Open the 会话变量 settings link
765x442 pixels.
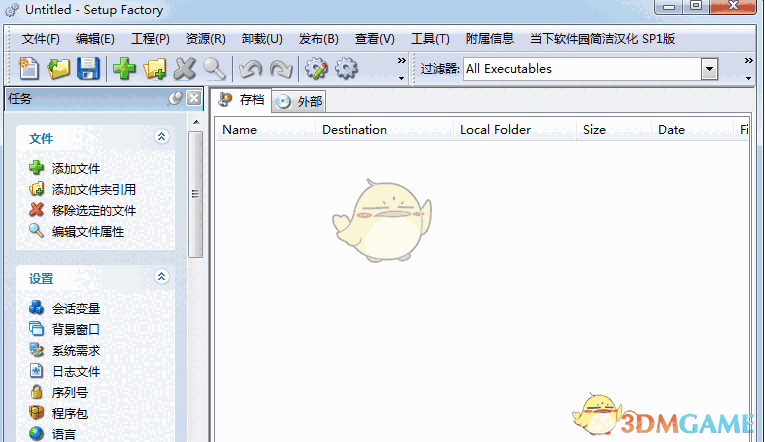[76, 308]
